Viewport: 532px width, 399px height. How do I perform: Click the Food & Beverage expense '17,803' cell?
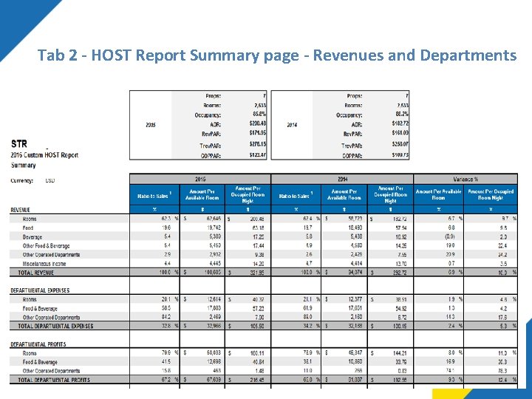pos(214,308)
